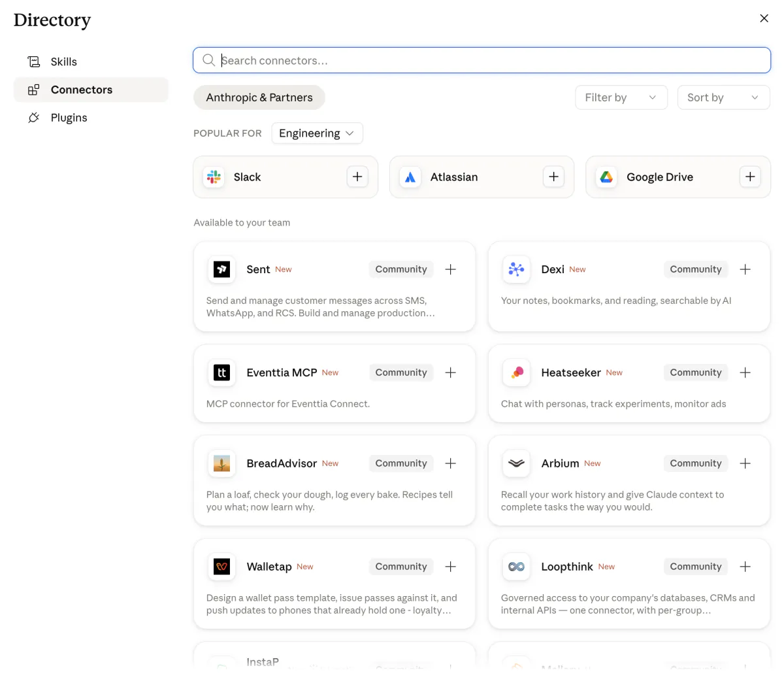Click the Sent logo icon

(222, 269)
